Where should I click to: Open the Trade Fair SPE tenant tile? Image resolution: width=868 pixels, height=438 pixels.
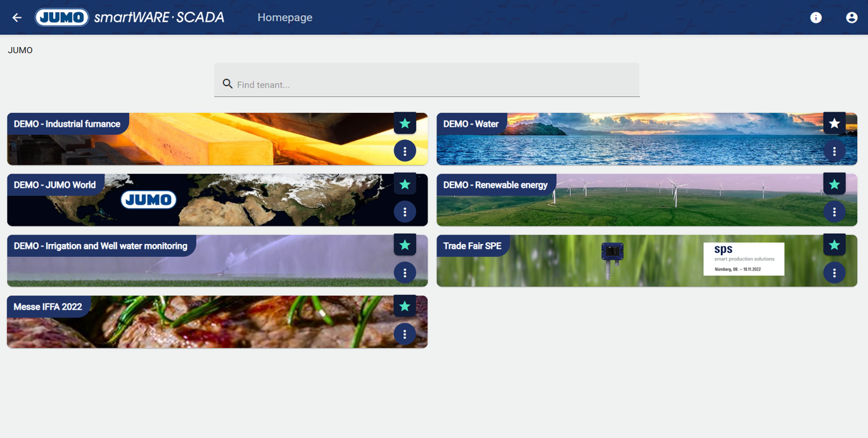[x=647, y=261]
